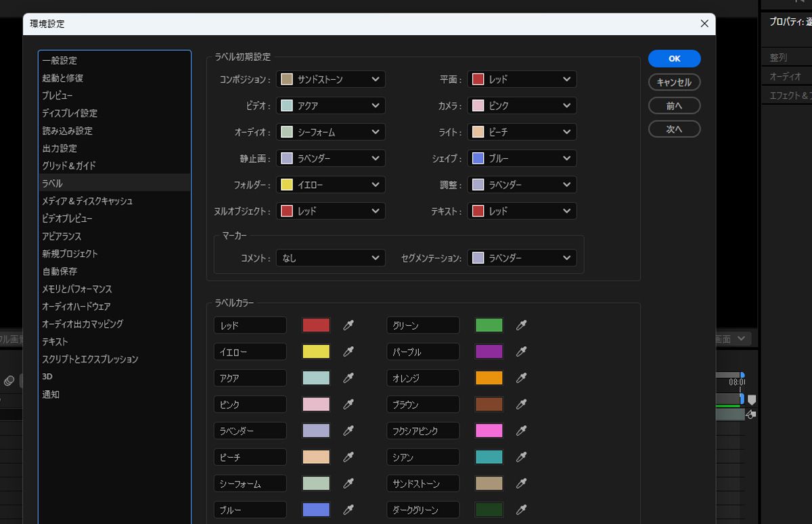
Task: Select 一般設定 in the settings list
Action: [114, 60]
